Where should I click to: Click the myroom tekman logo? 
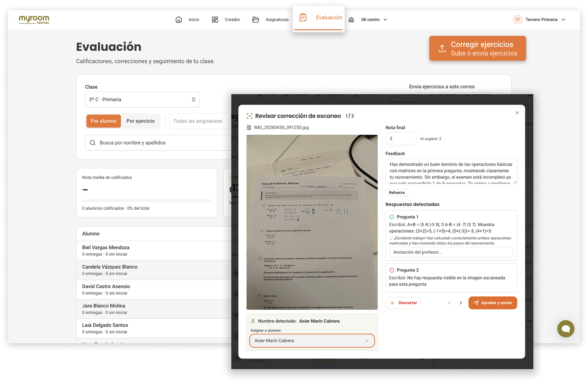pos(34,20)
